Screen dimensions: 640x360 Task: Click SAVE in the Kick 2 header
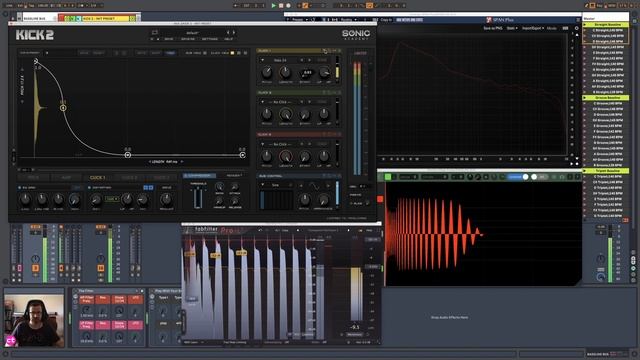pos(169,39)
